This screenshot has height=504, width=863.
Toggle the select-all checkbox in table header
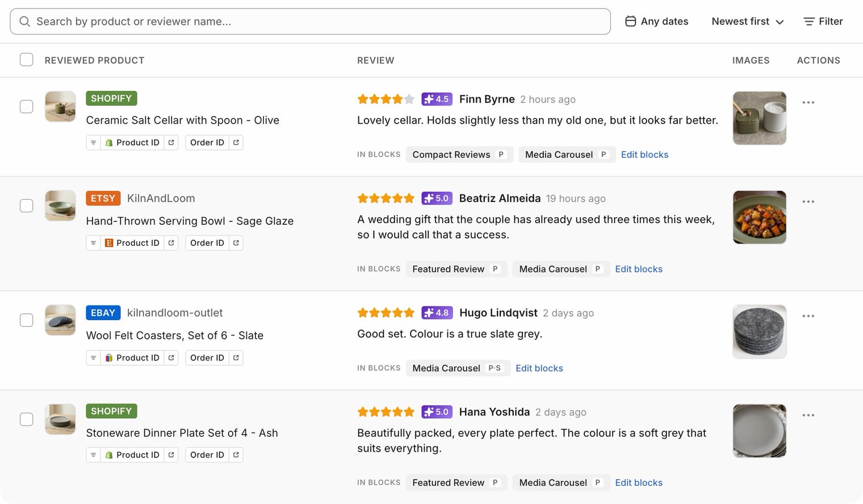pos(27,60)
